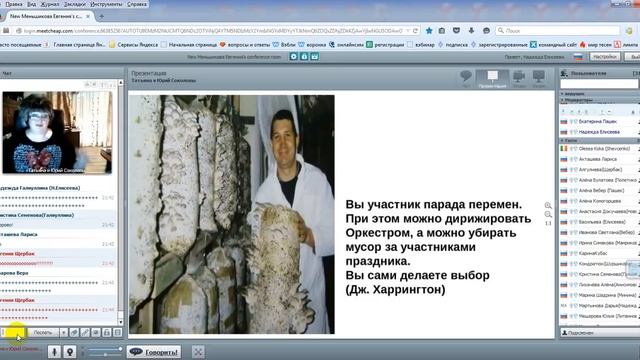Open the Вид browser menu
The height and width of the screenshot is (360, 640).
pyautogui.click(x=31, y=4)
